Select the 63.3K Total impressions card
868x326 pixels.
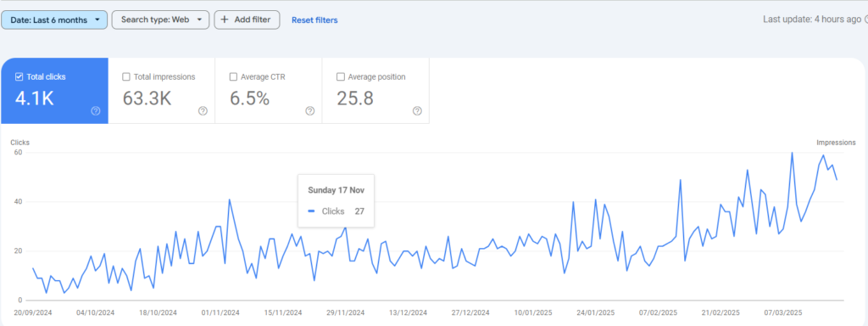pos(162,90)
